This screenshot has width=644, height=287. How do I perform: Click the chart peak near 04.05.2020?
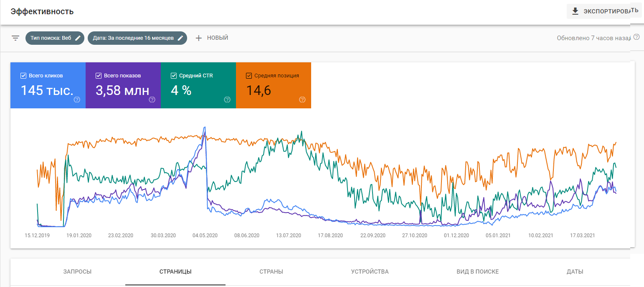pos(204,127)
